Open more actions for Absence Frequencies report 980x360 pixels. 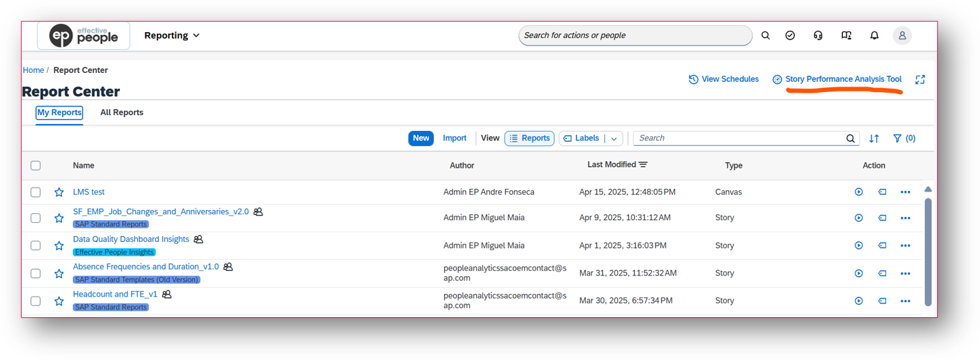tap(905, 273)
